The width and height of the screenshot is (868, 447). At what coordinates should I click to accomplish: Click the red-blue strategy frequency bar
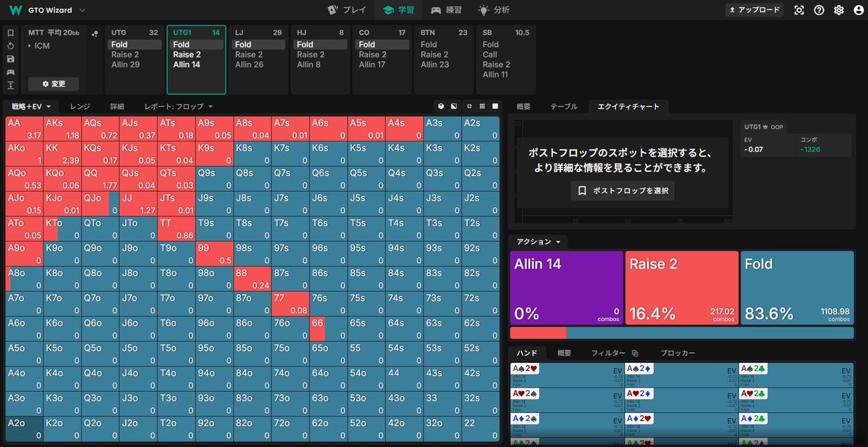pos(681,333)
